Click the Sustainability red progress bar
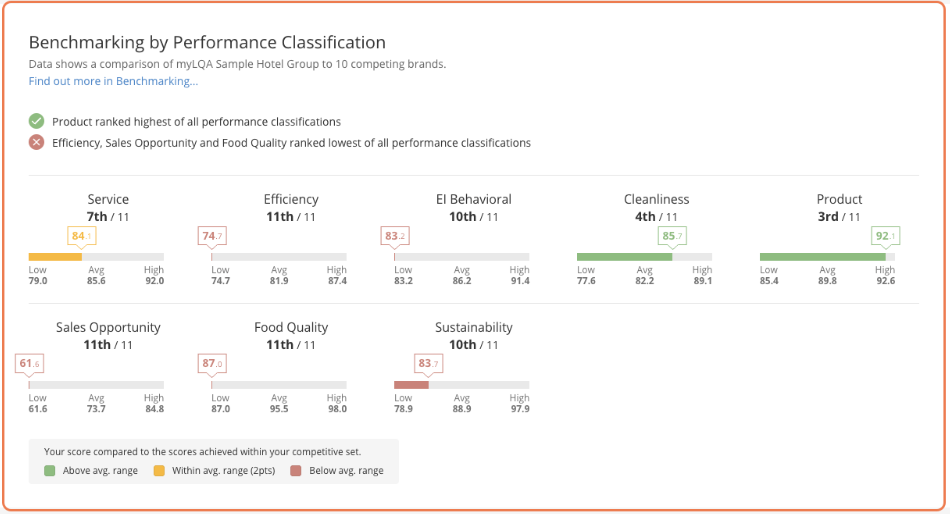 [x=411, y=385]
